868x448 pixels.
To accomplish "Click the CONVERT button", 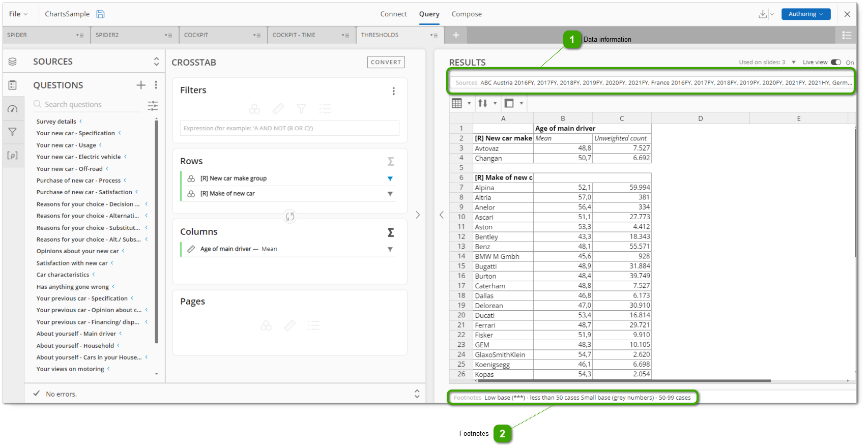I will (x=386, y=62).
